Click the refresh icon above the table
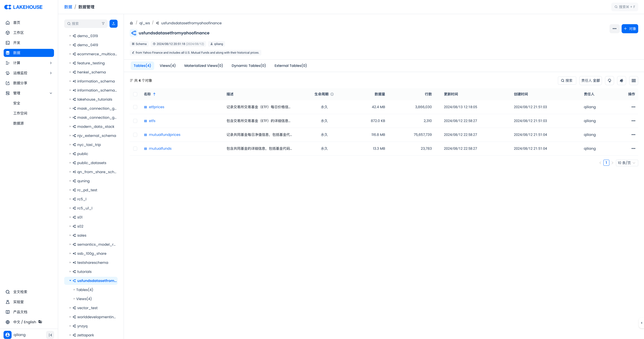This screenshot has width=644, height=339. (610, 81)
